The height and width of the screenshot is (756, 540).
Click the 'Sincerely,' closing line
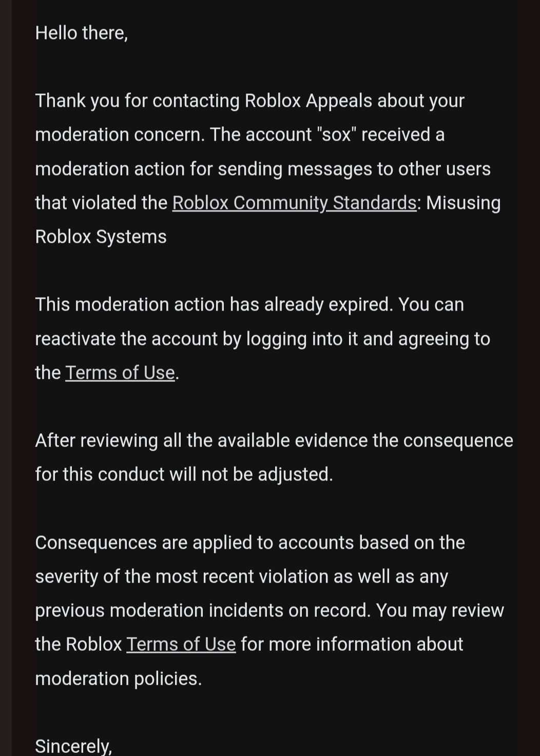tap(73, 746)
